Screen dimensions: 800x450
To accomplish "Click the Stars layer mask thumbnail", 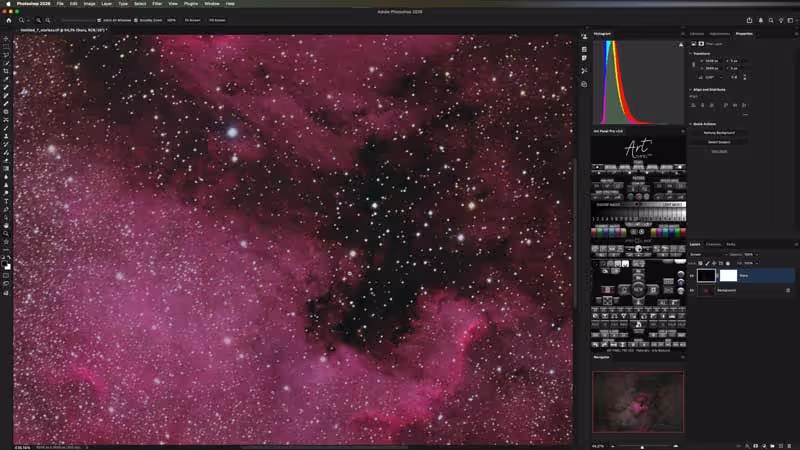I will pyautogui.click(x=728, y=276).
